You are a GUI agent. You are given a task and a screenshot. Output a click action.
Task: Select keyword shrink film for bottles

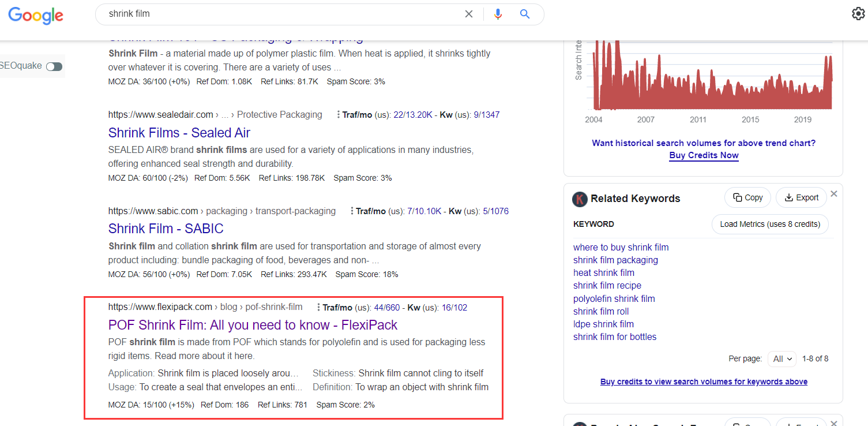pos(615,337)
